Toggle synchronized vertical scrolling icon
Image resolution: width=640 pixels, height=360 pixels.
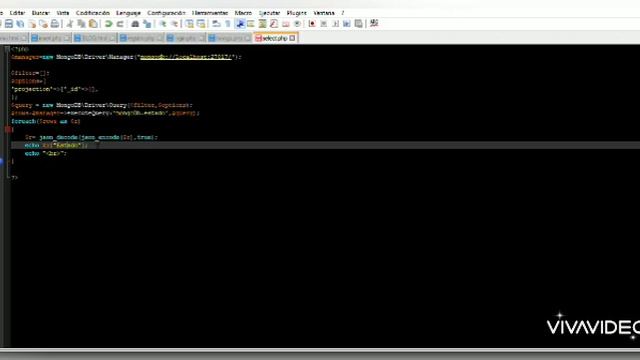click(x=189, y=24)
